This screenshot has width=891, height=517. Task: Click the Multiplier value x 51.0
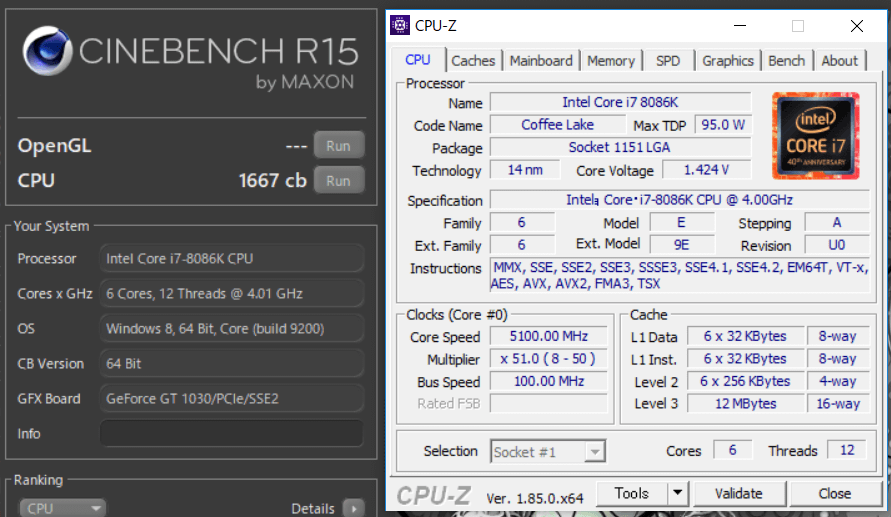pyautogui.click(x=548, y=358)
